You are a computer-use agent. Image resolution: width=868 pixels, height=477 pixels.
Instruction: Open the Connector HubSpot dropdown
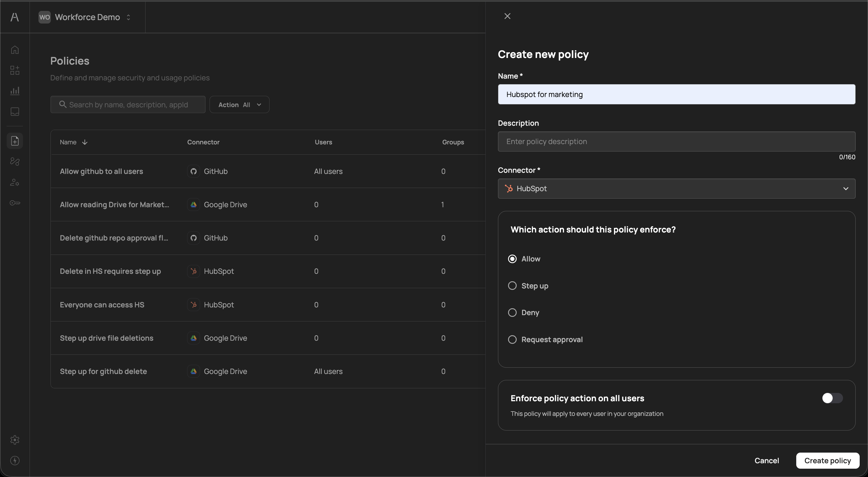coord(676,189)
